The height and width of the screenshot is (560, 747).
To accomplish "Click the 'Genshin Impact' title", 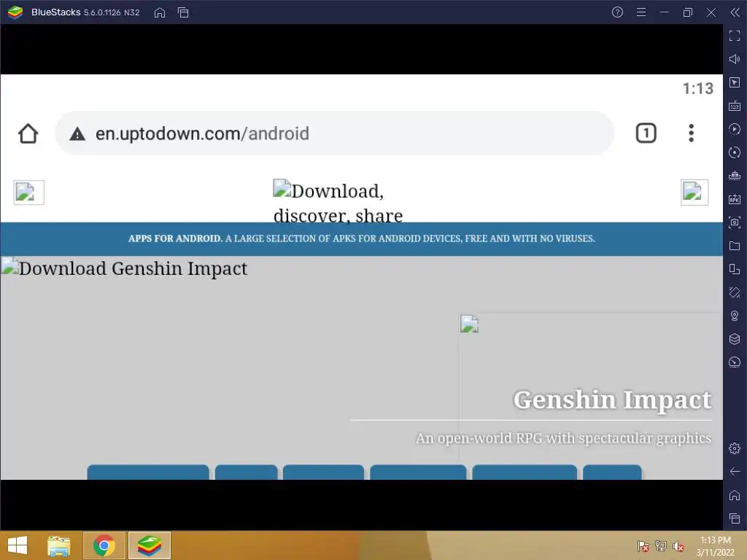I will [612, 400].
